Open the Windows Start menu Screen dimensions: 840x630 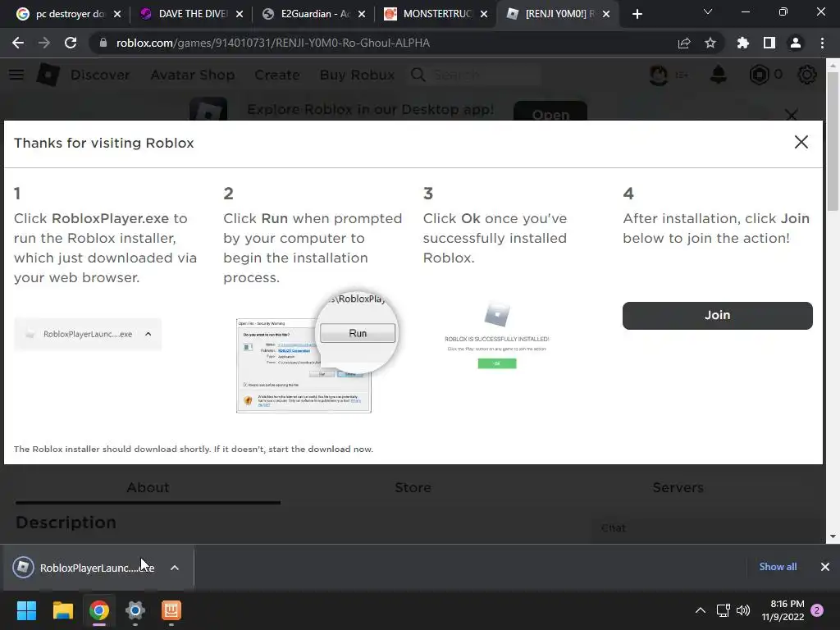point(26,610)
